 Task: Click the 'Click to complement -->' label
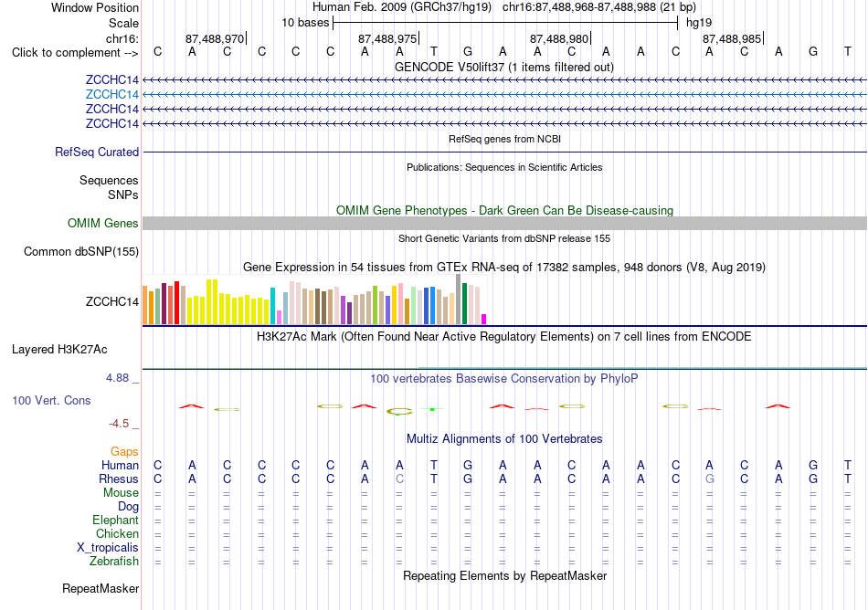click(75, 53)
